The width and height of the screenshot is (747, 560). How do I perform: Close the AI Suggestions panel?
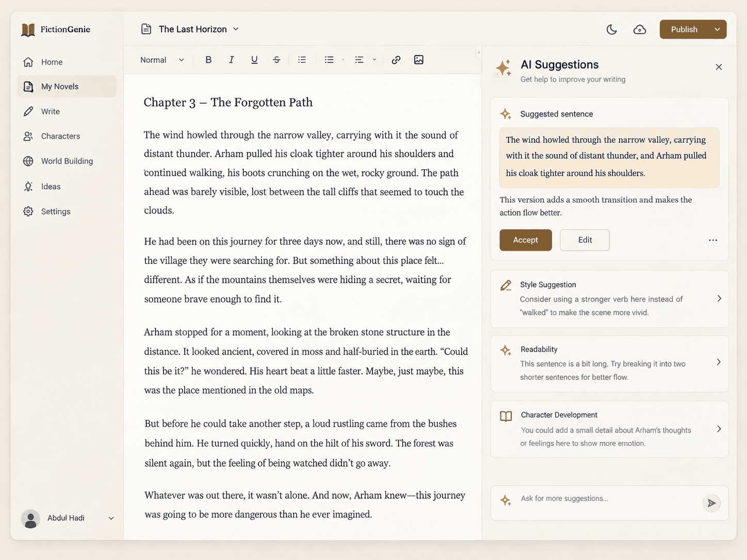[719, 67]
